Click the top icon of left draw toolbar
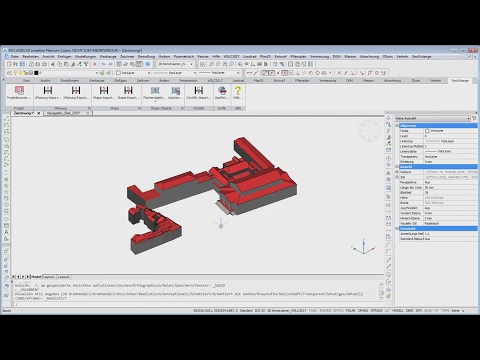The image size is (480, 360). click(6, 119)
